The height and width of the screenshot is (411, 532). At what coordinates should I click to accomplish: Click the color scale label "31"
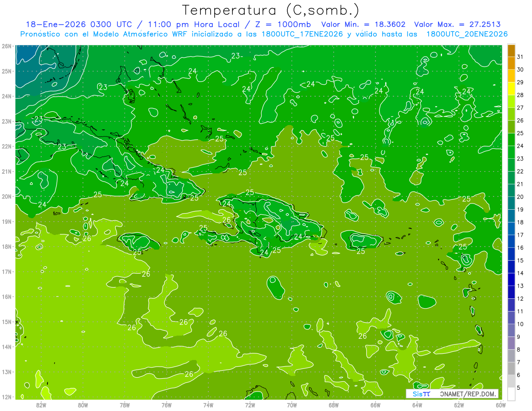[x=520, y=57]
